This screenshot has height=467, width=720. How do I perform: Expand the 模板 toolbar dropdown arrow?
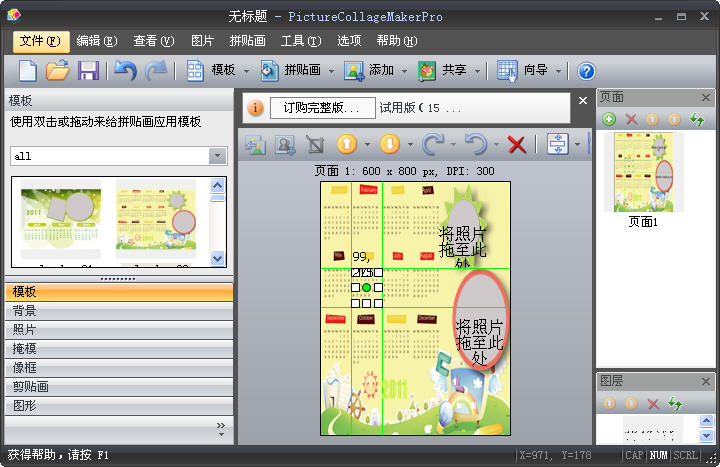point(247,72)
